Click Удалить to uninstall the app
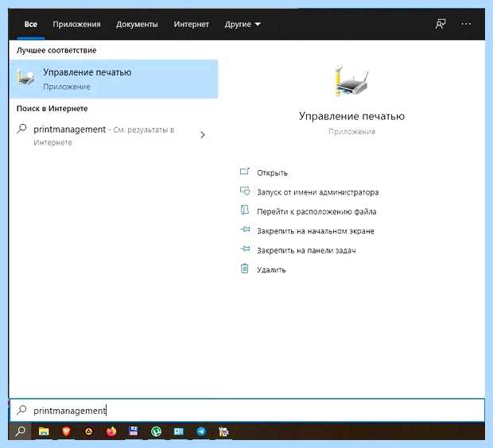 271,270
